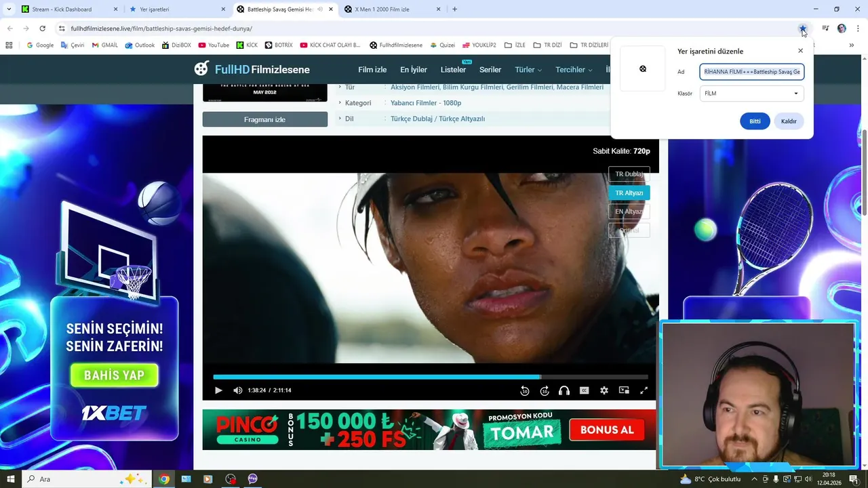Open the Çeviri bookmark
This screenshot has width=868, height=488.
73,45
